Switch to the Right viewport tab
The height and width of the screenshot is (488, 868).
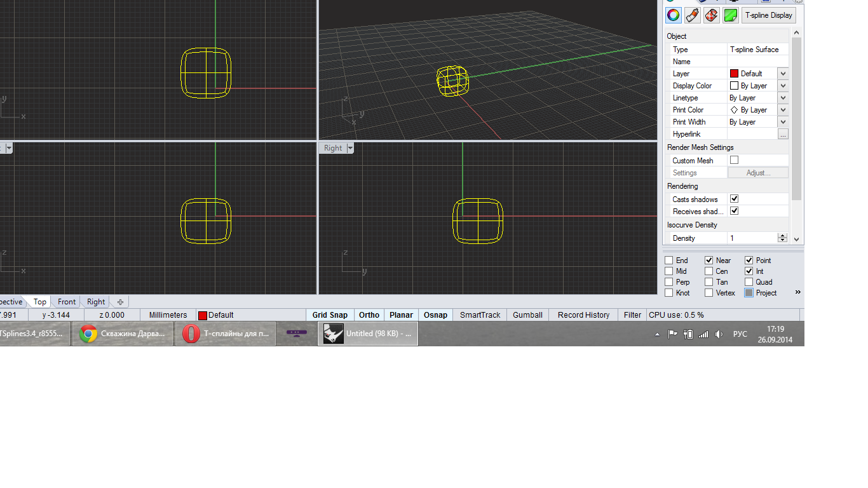pos(96,302)
